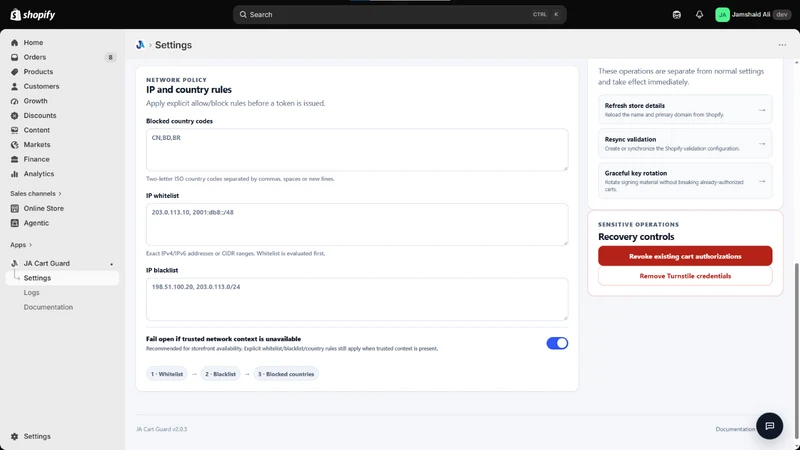Open notifications bell

[699, 15]
